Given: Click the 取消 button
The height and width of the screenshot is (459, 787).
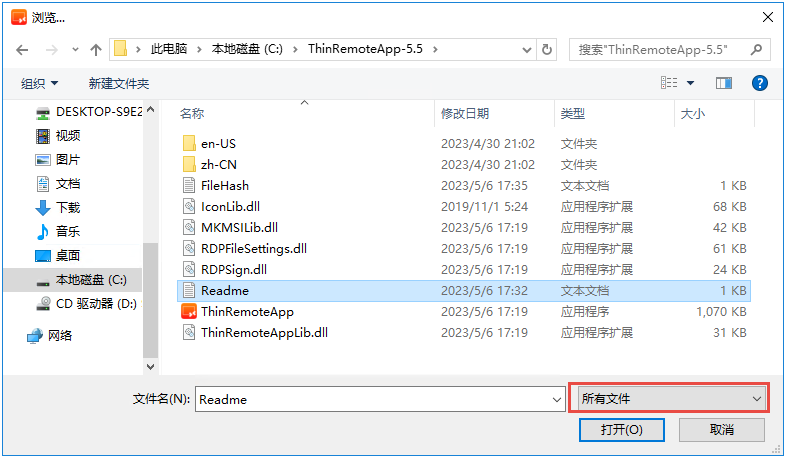Looking at the screenshot, I should click(x=722, y=430).
